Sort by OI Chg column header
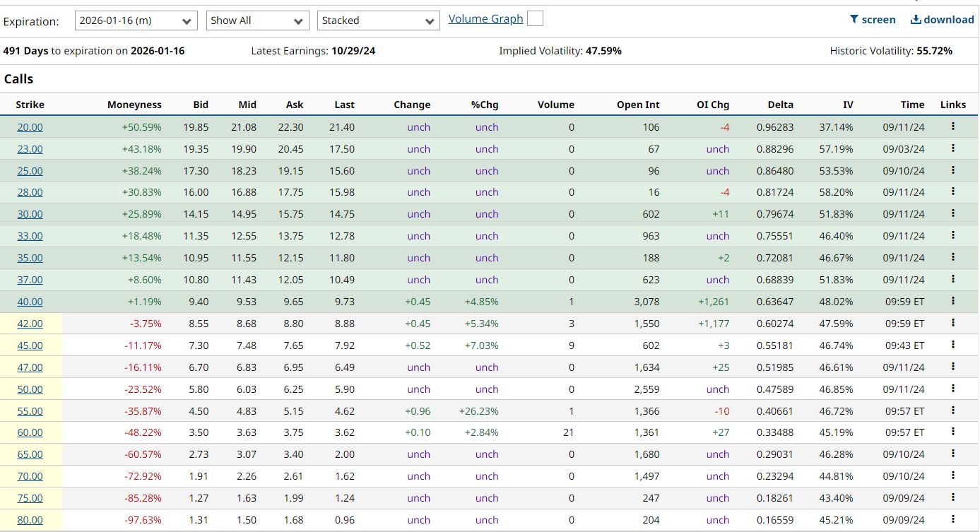Viewport: 980px width, 532px height. point(713,105)
